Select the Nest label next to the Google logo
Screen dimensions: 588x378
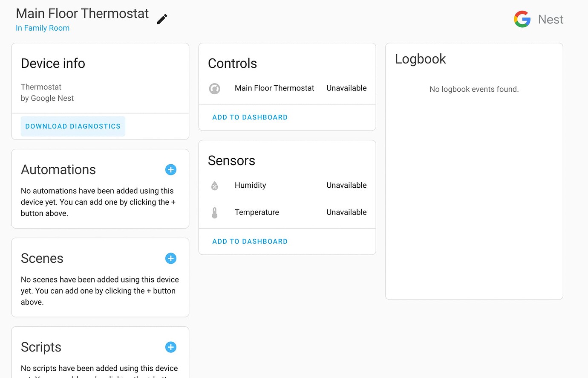551,19
